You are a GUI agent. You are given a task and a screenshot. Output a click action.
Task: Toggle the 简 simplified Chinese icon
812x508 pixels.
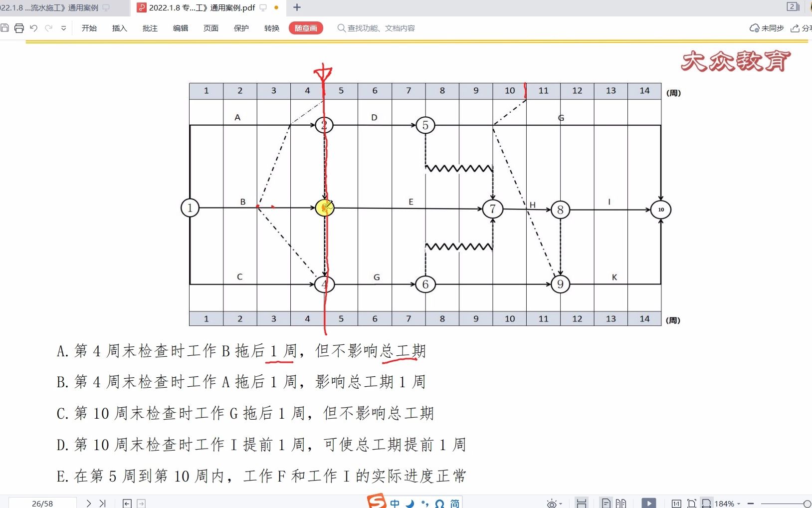coord(455,503)
